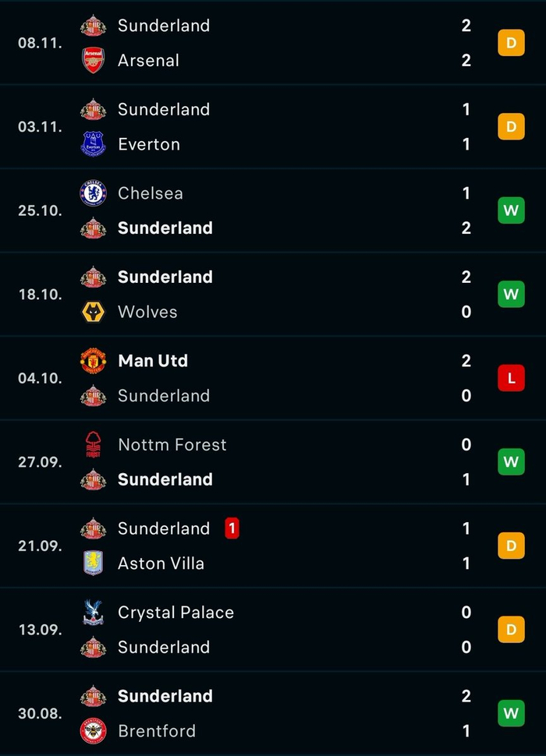Viewport: 546px width, 756px height.
Task: Click the Arsenal club crest
Action: [x=94, y=61]
